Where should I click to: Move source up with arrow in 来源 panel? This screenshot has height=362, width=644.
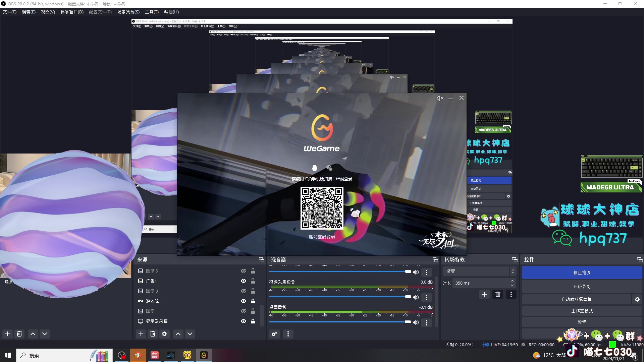click(178, 334)
